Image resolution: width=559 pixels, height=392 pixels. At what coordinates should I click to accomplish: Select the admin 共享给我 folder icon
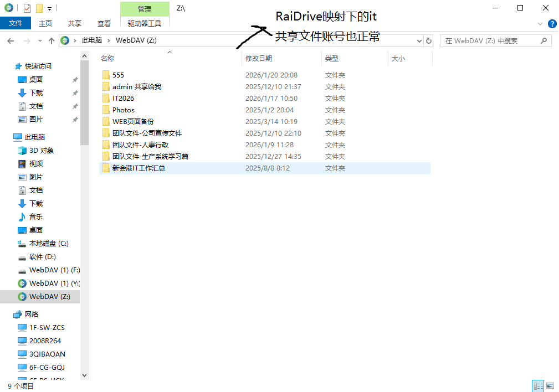click(x=105, y=86)
